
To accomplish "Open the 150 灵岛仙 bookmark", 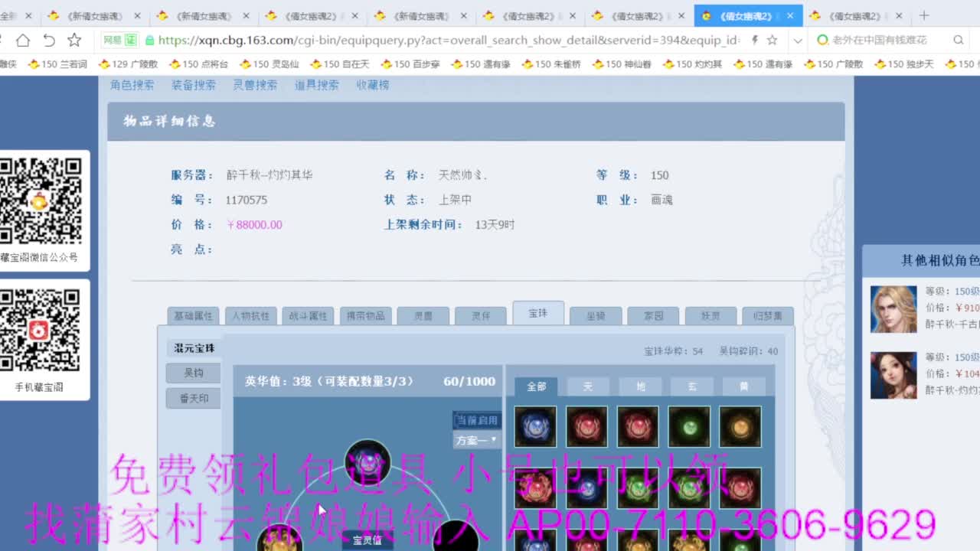I will (x=269, y=64).
